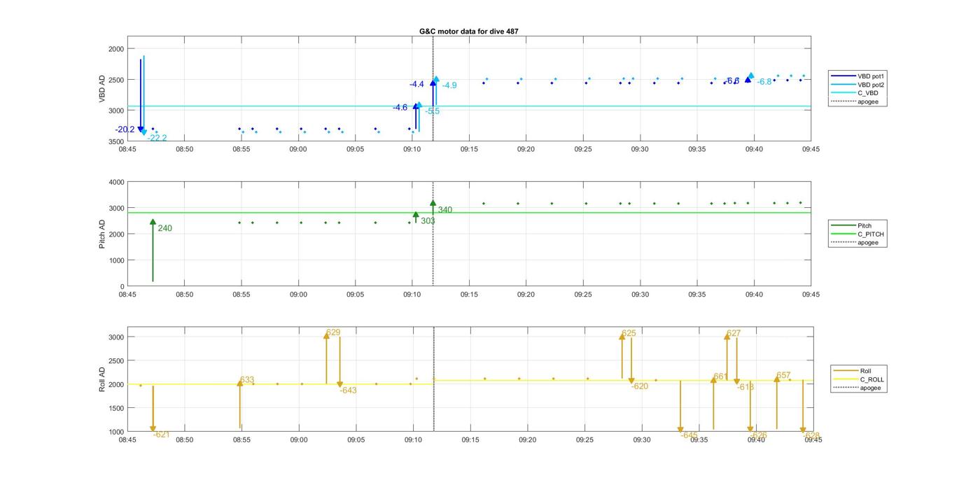Click the '340' pitch move label
Screen dimensions: 980x485
point(445,210)
